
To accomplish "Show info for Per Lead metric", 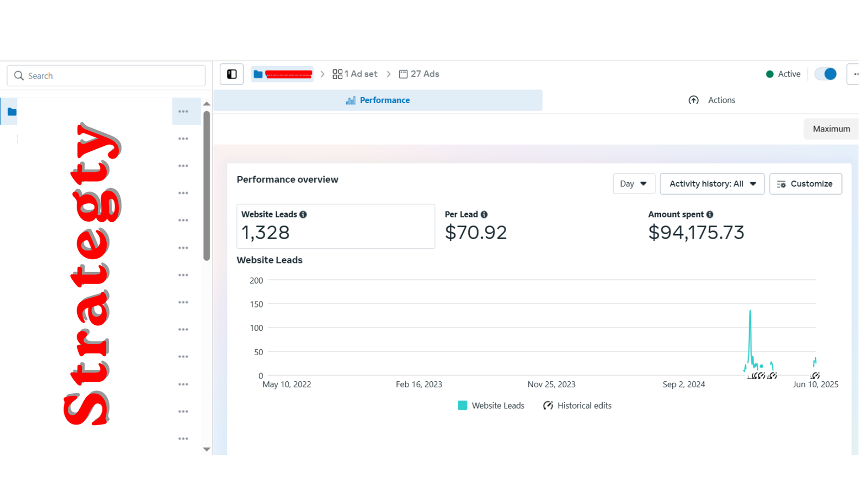I will click(x=484, y=215).
